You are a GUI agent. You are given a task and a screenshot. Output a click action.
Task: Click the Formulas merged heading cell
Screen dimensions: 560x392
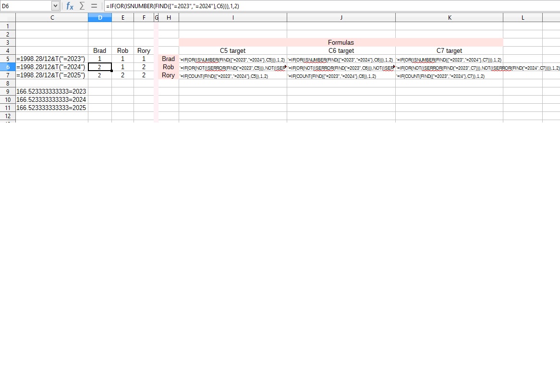(x=341, y=42)
